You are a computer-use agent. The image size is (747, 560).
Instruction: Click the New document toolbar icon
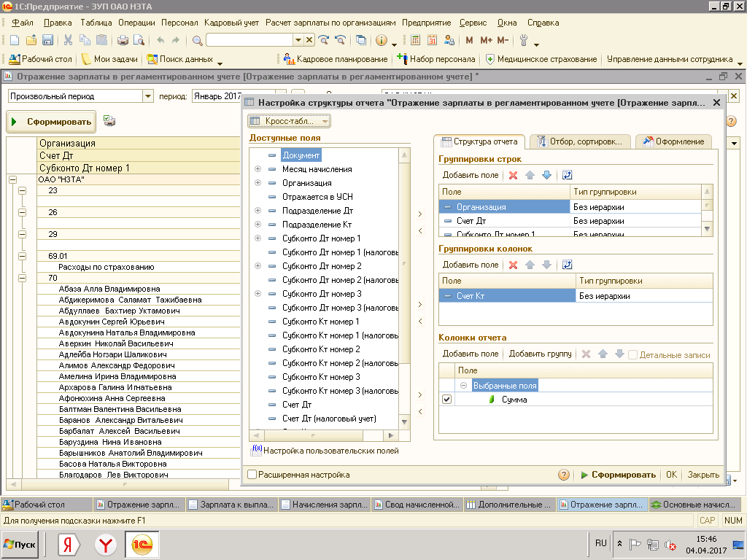15,41
